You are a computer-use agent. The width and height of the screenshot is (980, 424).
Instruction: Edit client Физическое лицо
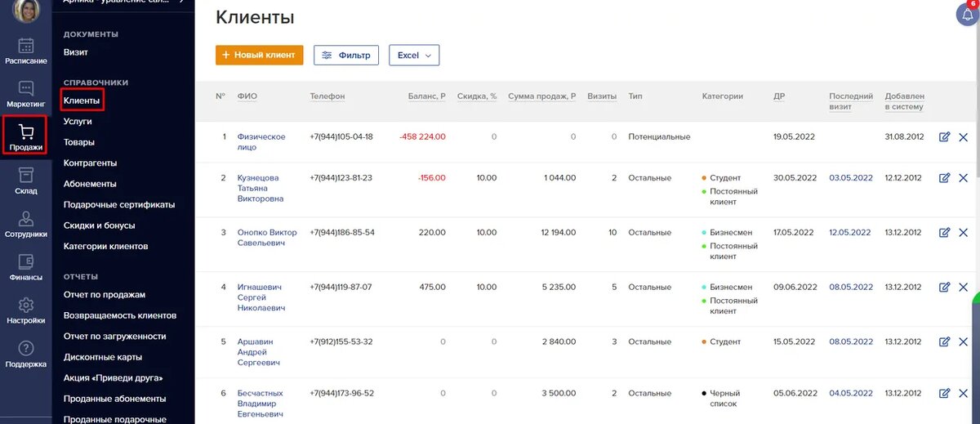click(x=945, y=137)
